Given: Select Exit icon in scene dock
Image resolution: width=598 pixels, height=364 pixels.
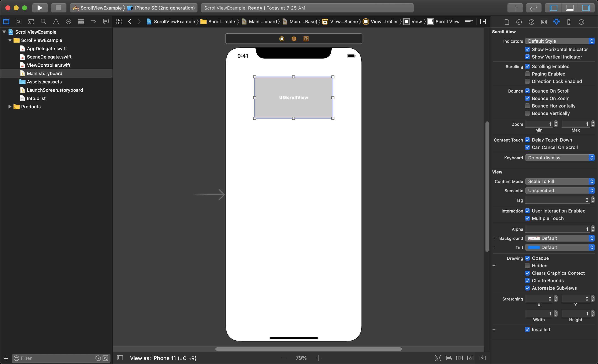Looking at the screenshot, I should tap(306, 39).
